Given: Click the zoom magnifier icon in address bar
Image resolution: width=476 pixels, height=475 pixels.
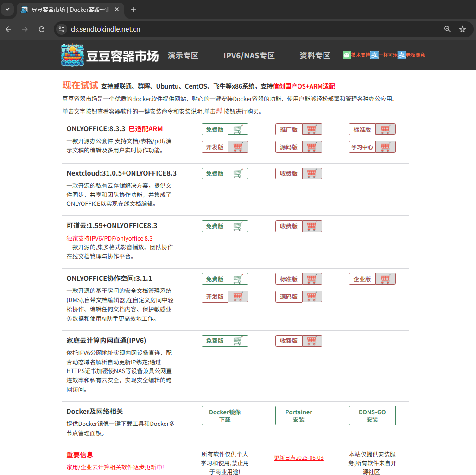Looking at the screenshot, I should click(447, 29).
